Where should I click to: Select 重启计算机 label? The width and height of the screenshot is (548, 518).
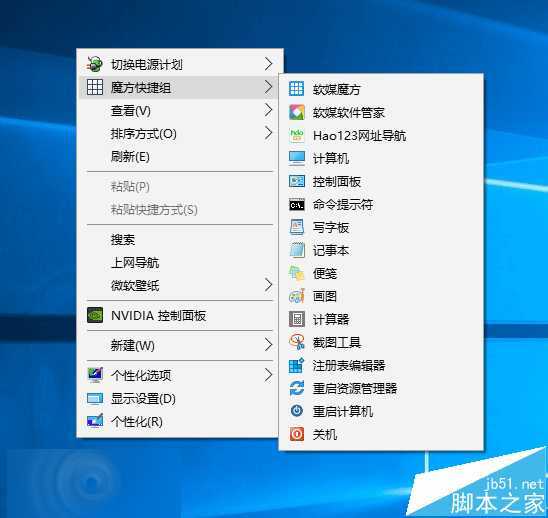tap(342, 411)
